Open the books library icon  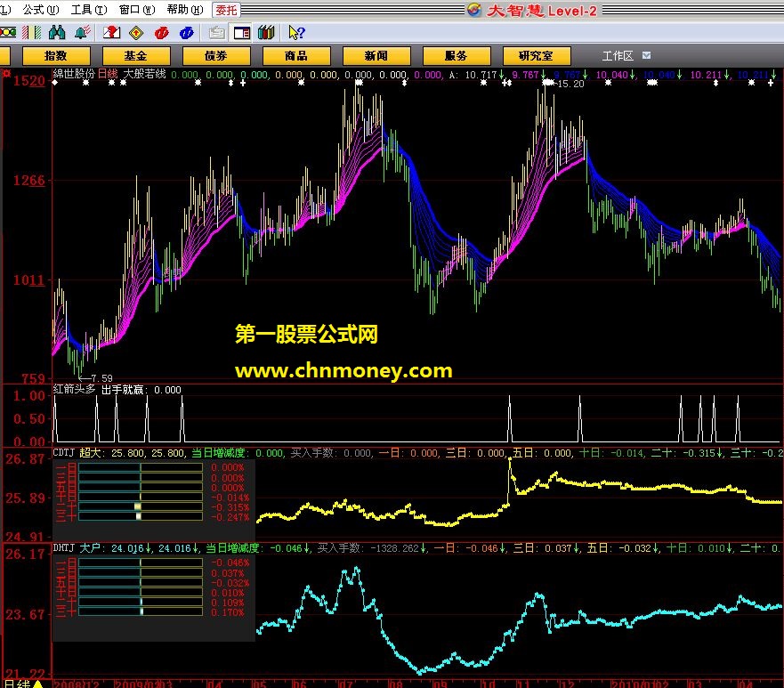tap(266, 33)
